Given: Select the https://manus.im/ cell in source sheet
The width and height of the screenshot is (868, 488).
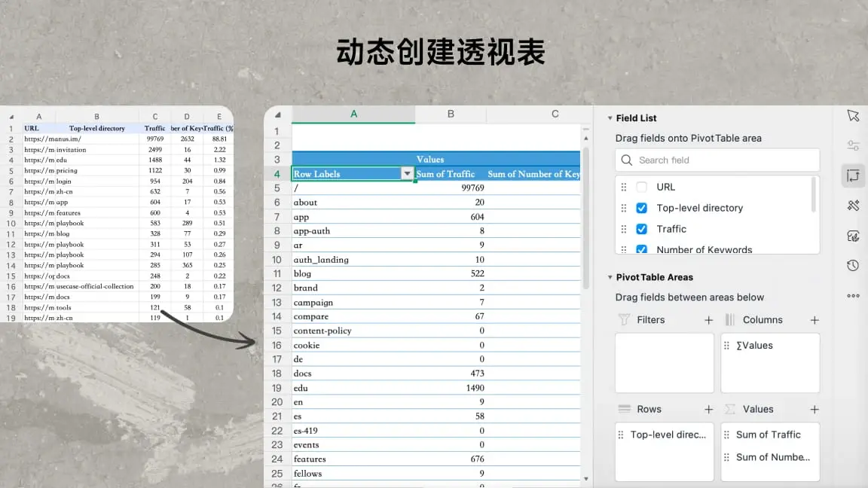Looking at the screenshot, I should point(38,139).
